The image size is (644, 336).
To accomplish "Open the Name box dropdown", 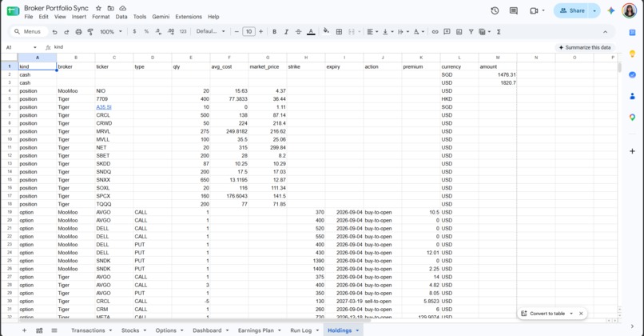I will [x=35, y=47].
